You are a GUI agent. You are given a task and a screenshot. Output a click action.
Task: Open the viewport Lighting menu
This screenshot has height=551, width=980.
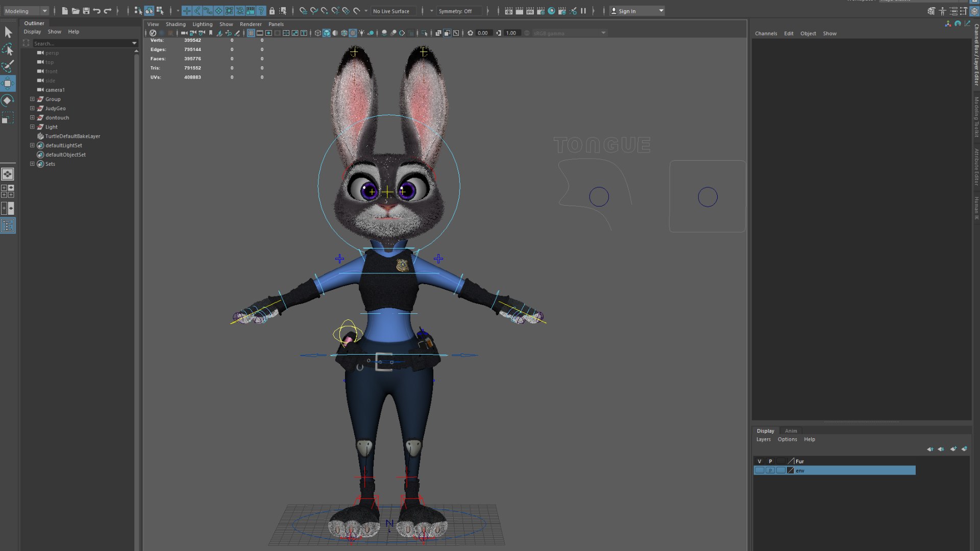[x=202, y=24]
